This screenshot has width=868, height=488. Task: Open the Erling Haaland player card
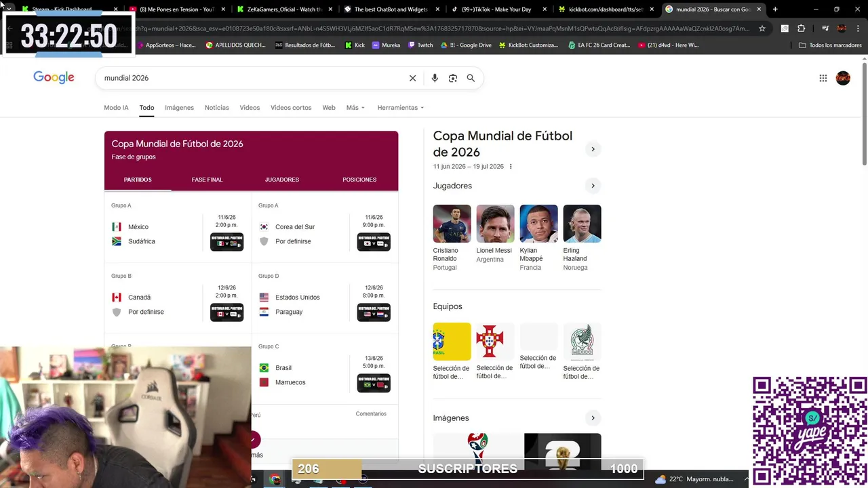pyautogui.click(x=582, y=238)
